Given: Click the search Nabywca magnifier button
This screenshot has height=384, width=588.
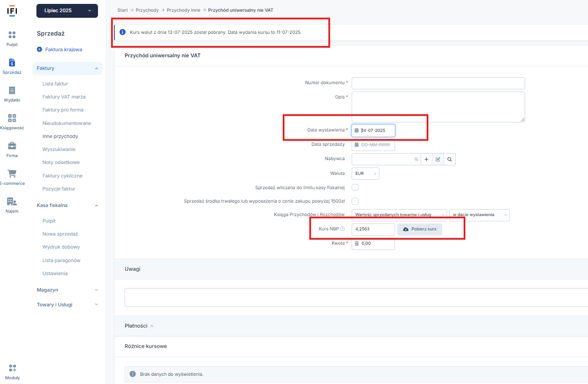Looking at the screenshot, I should (450, 160).
